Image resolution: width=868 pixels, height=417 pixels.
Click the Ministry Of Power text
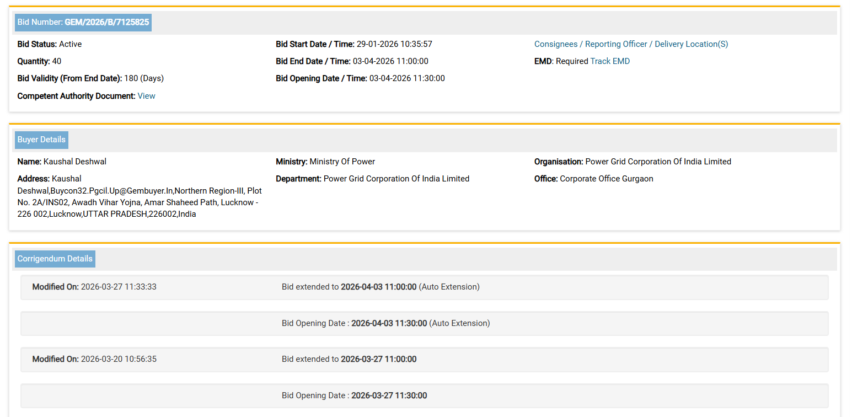click(342, 162)
